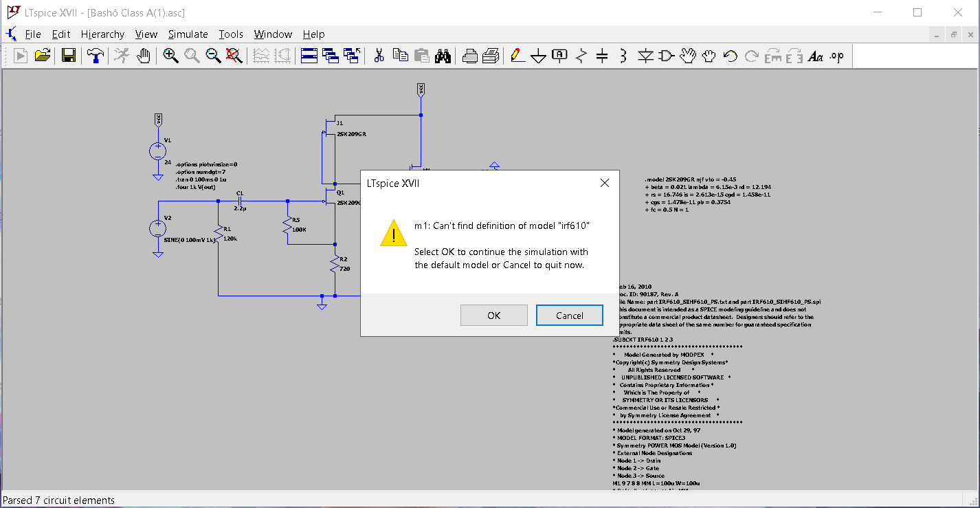Restore the schematic child window

click(x=954, y=34)
